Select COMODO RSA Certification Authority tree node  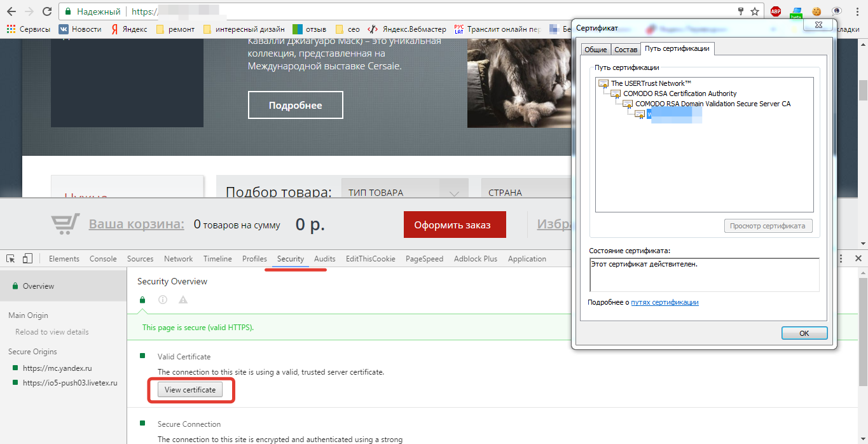tap(679, 94)
